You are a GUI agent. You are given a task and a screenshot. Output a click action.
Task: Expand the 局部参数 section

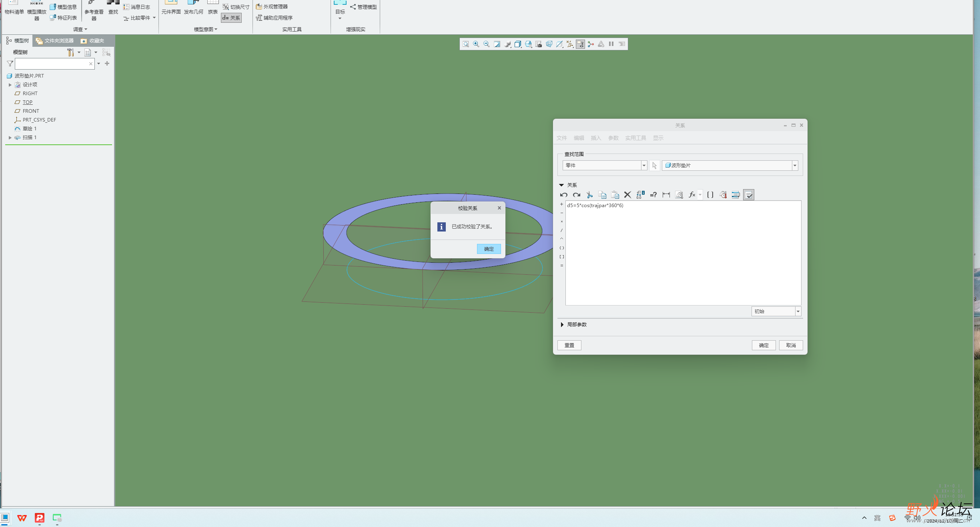coord(562,325)
